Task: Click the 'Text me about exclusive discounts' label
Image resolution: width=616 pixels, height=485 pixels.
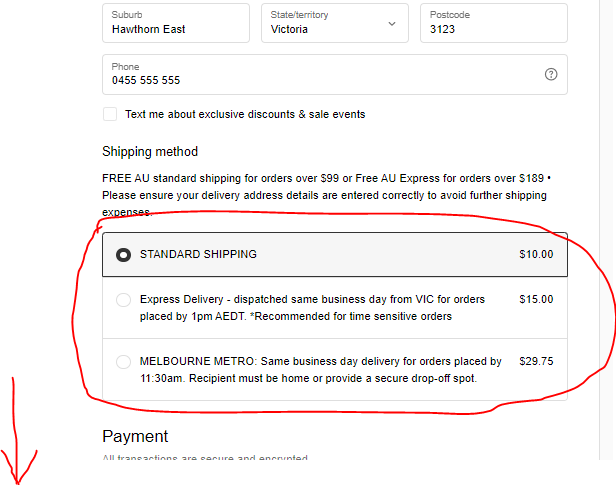Action: point(245,114)
